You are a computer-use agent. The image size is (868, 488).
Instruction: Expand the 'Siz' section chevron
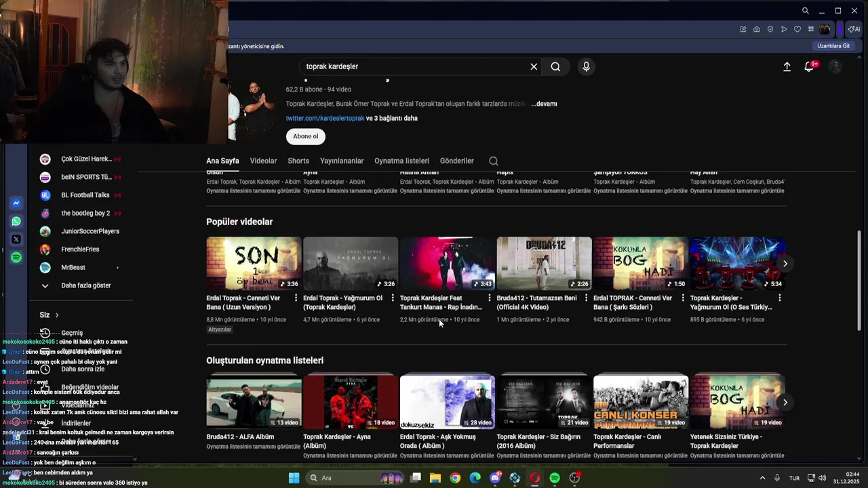(57, 315)
